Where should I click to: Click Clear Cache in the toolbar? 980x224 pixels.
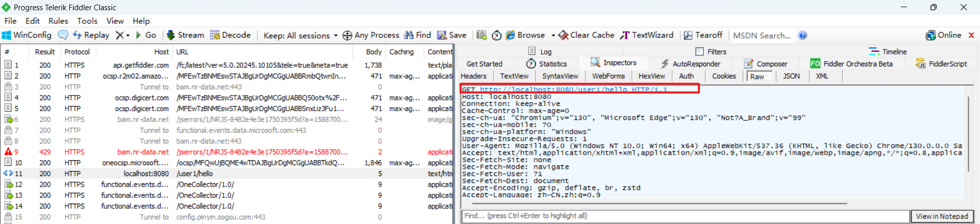[x=586, y=35]
